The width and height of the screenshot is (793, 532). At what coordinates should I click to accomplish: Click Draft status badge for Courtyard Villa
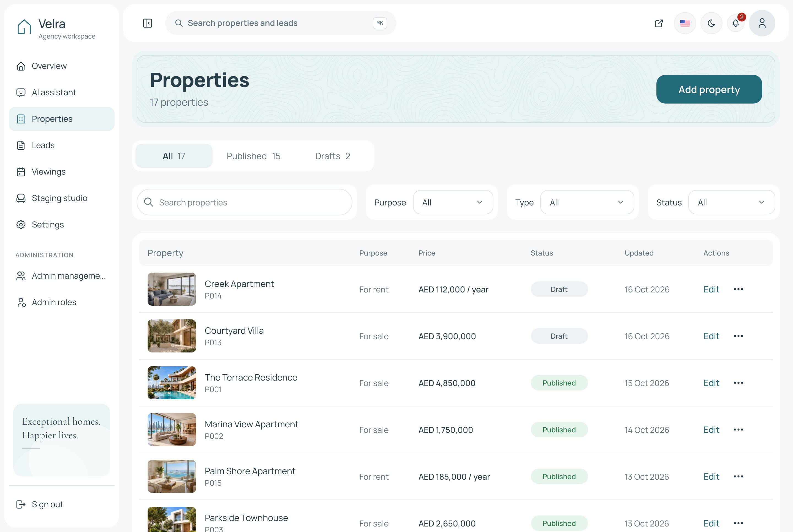(559, 336)
